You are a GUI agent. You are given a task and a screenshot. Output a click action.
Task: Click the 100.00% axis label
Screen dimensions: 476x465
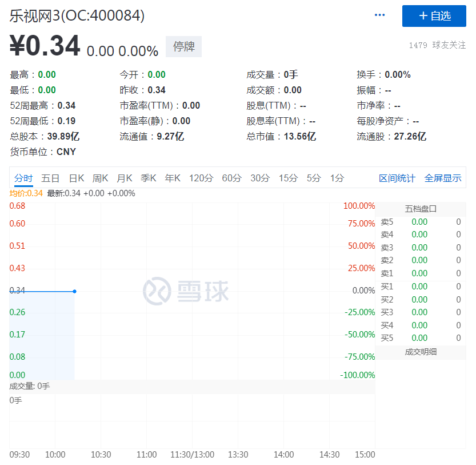click(359, 206)
